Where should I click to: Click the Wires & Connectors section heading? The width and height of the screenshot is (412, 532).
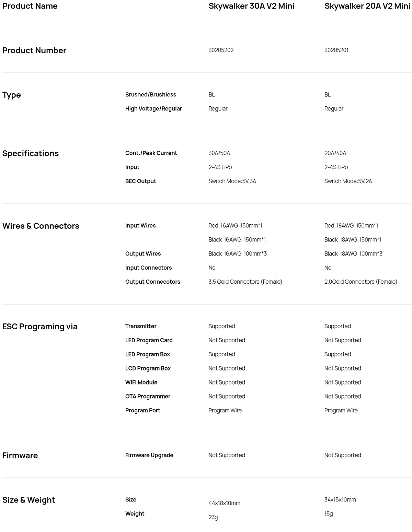pos(41,226)
